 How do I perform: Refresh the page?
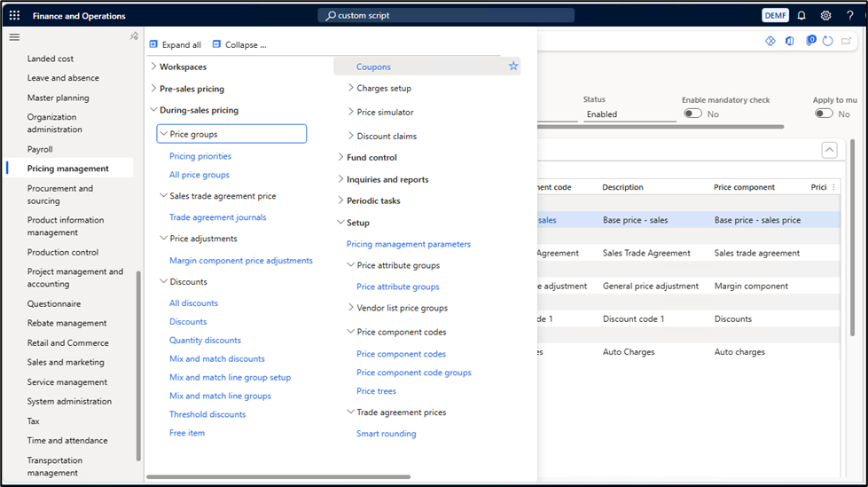point(827,41)
